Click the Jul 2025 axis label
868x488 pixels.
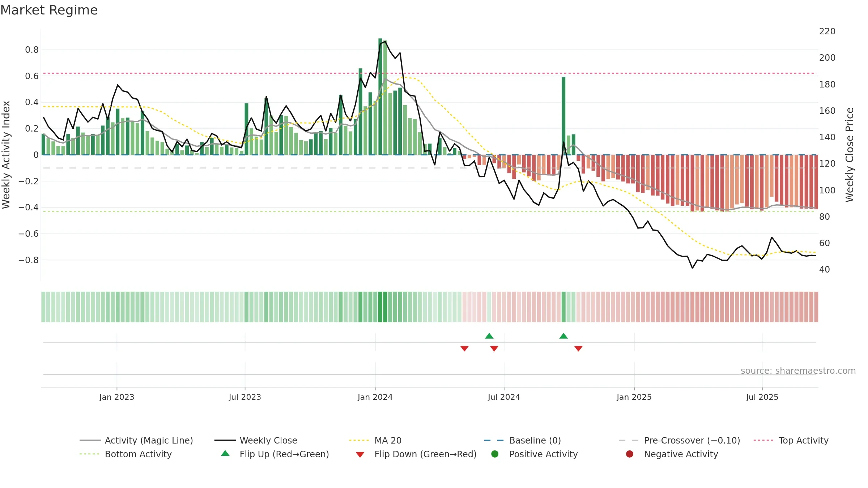tap(762, 397)
